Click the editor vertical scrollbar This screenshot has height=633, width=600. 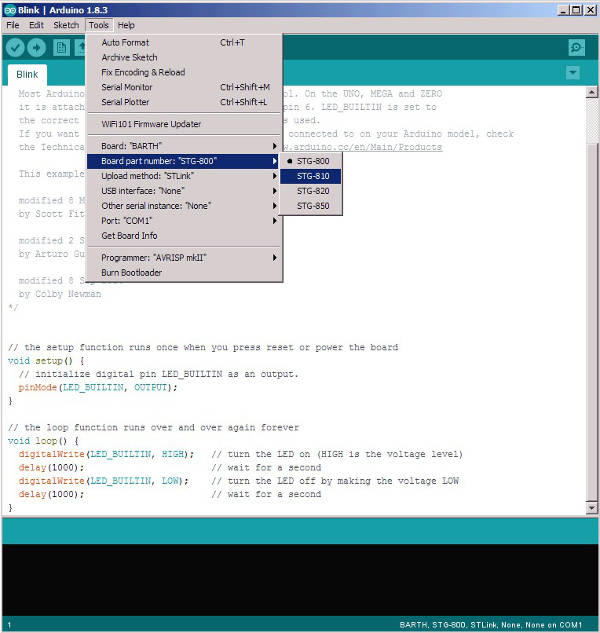[x=592, y=300]
